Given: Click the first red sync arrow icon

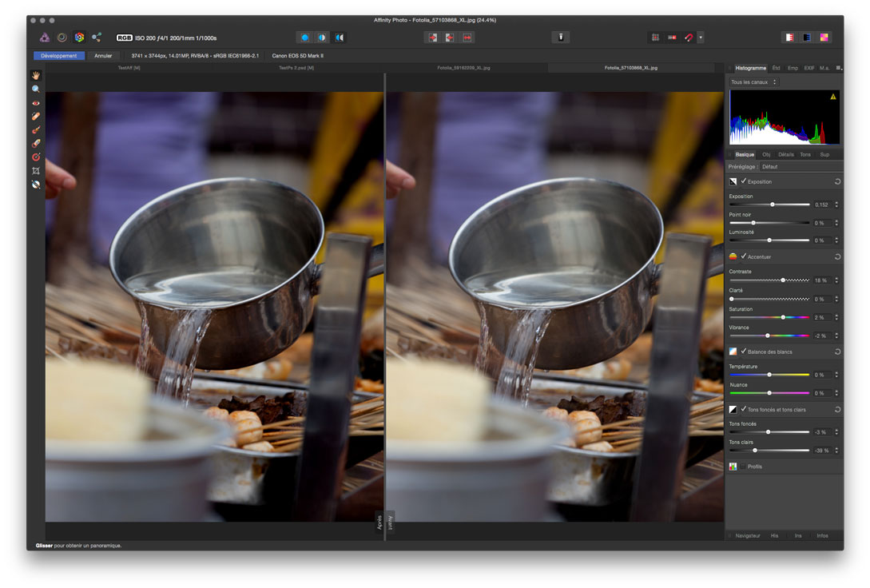Looking at the screenshot, I should (x=433, y=38).
